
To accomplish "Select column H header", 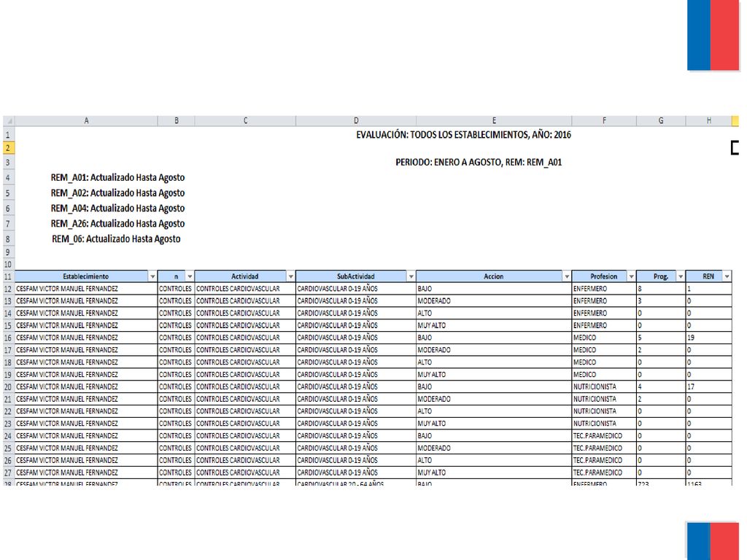I will click(709, 121).
